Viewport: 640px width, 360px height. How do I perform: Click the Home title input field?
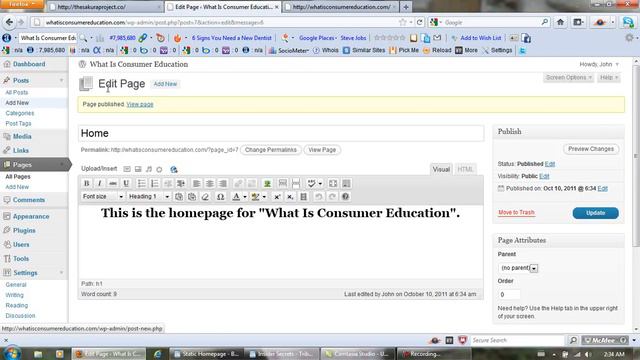[x=281, y=133]
